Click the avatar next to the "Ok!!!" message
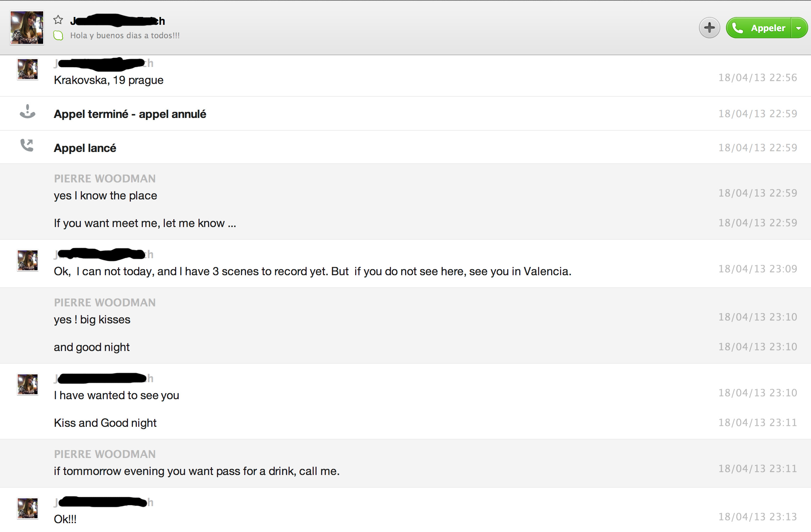Viewport: 811px width, 532px height. click(x=28, y=508)
